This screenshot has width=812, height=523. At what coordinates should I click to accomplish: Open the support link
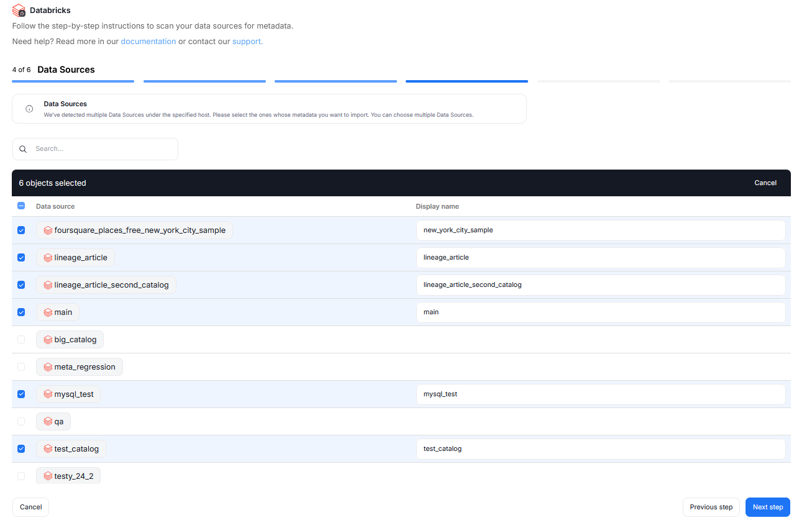coord(247,42)
